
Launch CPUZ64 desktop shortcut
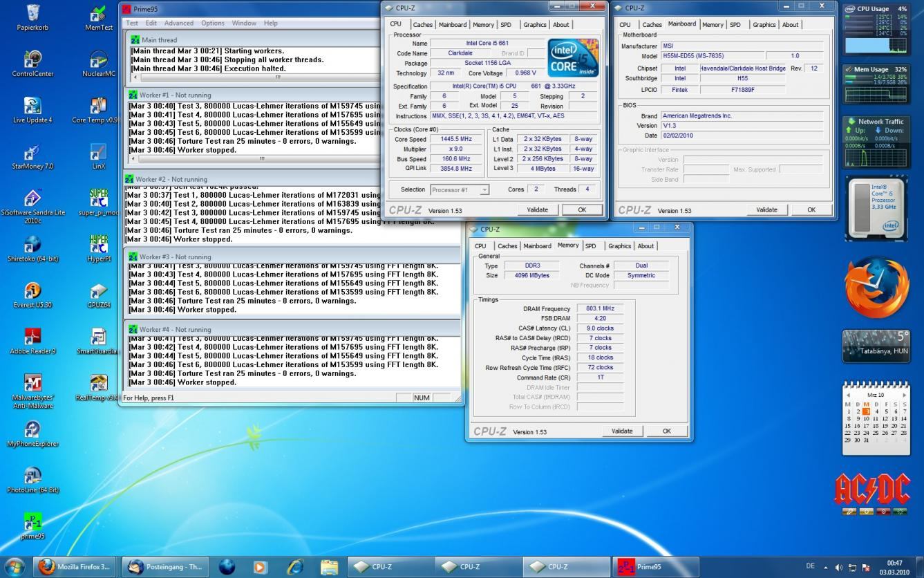pos(98,295)
